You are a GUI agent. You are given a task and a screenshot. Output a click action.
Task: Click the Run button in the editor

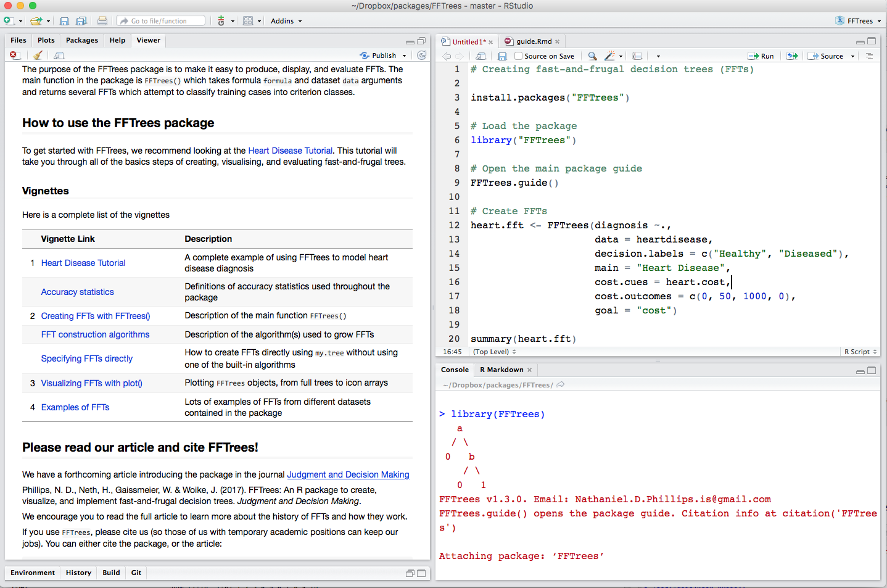[761, 56]
